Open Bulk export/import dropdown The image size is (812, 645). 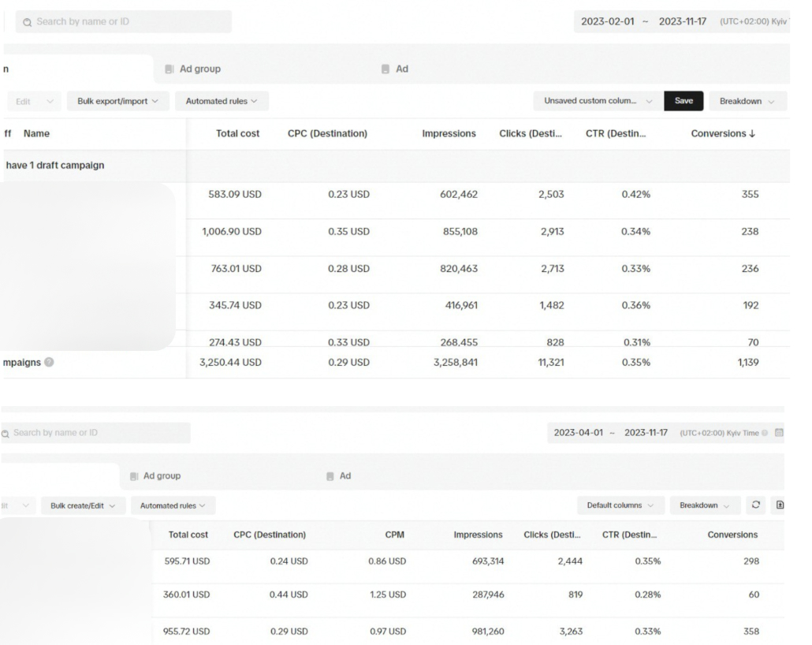click(x=118, y=101)
